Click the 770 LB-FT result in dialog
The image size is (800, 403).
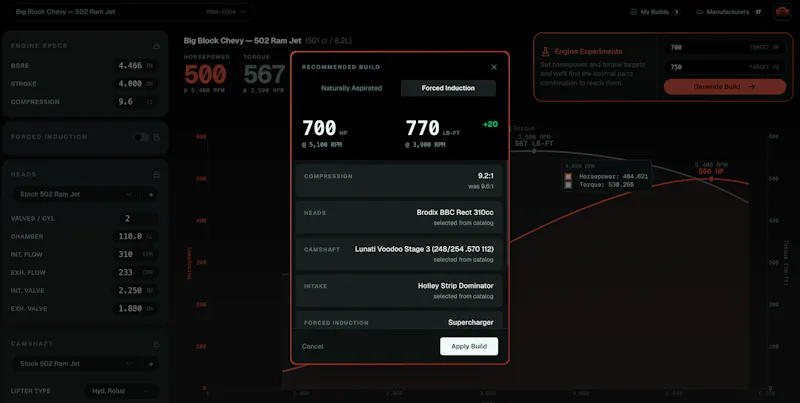[432, 128]
